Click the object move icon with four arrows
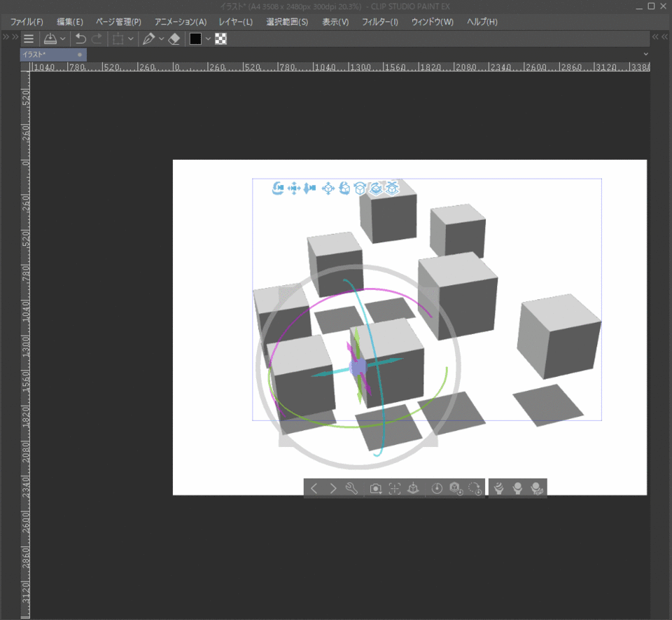The image size is (672, 620). (328, 188)
